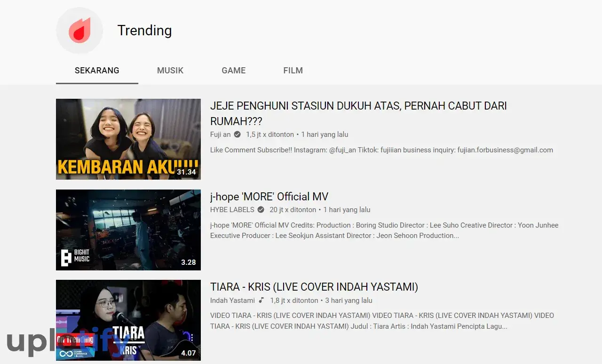Click the 4.07 duration badge
Screen dimensions: 602x364
click(189, 353)
